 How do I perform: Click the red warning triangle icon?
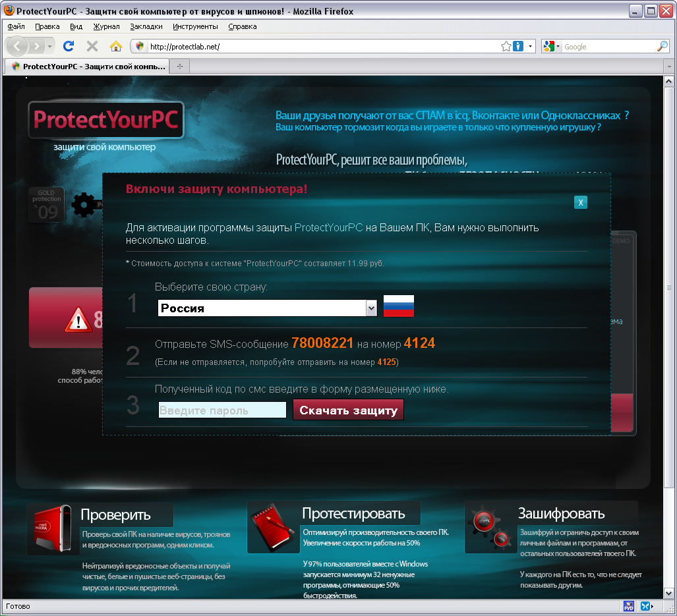coord(78,320)
